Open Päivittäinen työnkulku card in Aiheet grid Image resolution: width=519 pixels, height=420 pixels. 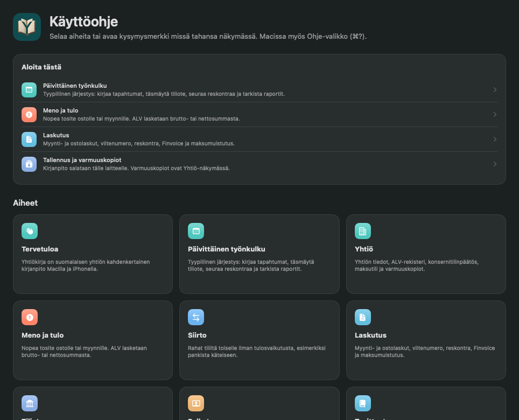click(x=259, y=254)
